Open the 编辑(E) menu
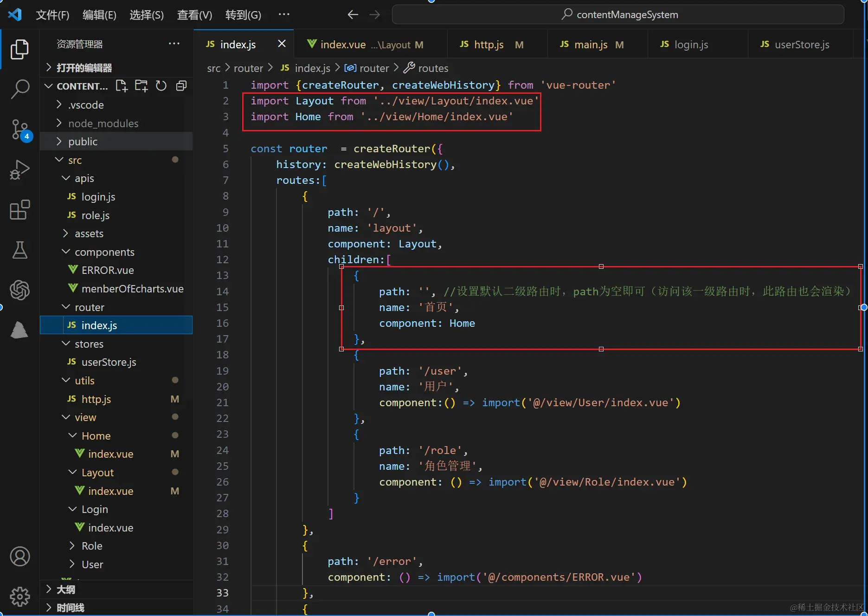The height and width of the screenshot is (616, 868). (99, 15)
